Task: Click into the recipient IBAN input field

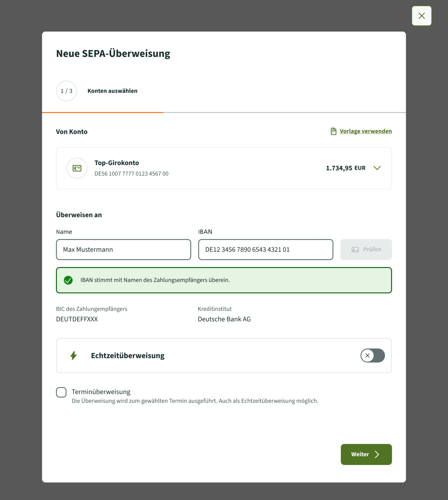Action: pyautogui.click(x=266, y=250)
